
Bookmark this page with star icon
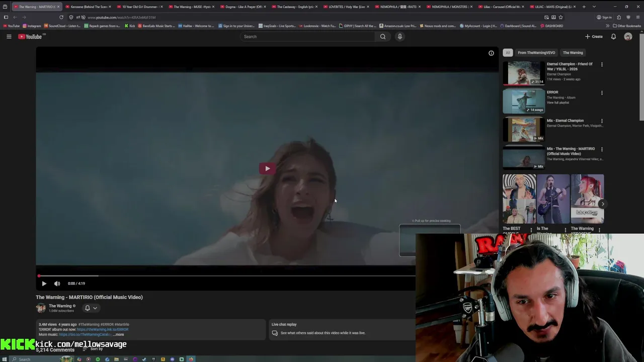pos(560,17)
